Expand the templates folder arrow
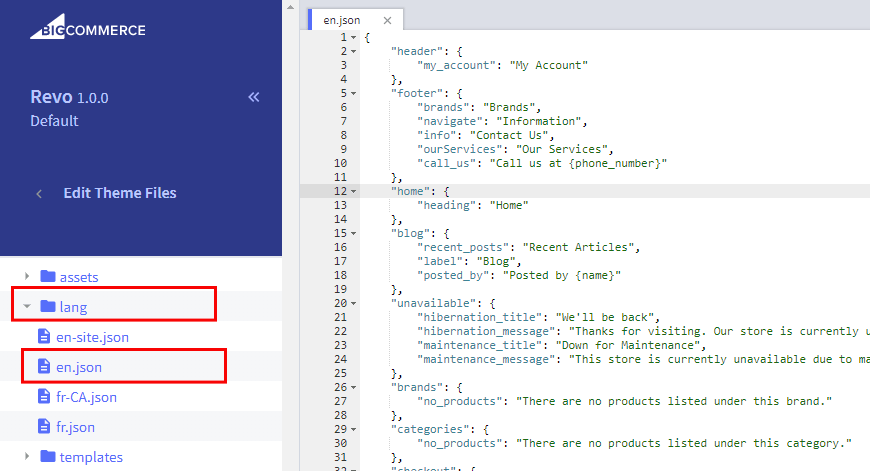 (x=26, y=457)
